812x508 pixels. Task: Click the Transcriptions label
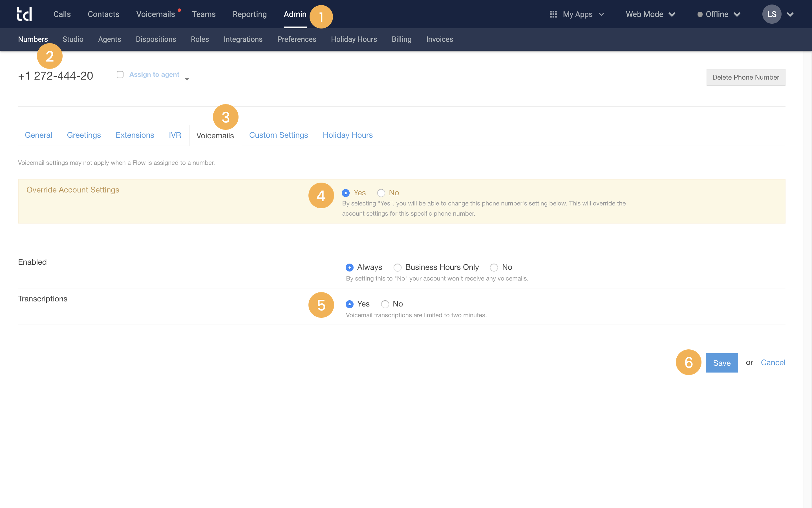tap(43, 299)
